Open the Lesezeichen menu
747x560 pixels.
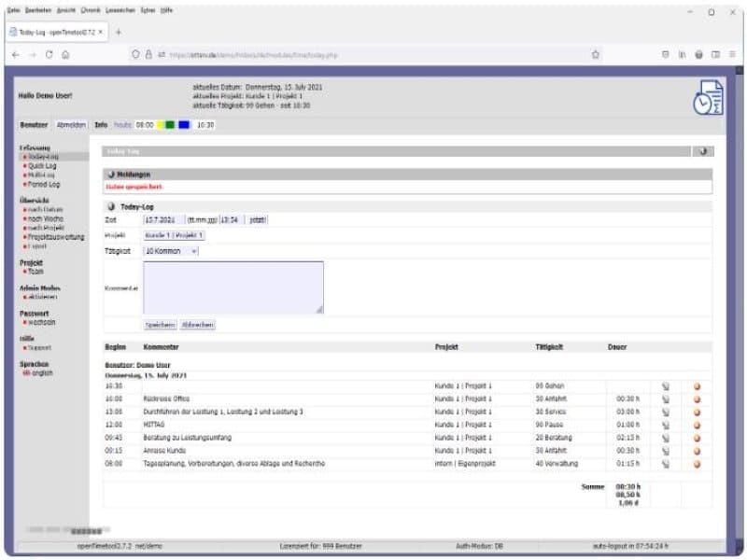[x=120, y=10]
